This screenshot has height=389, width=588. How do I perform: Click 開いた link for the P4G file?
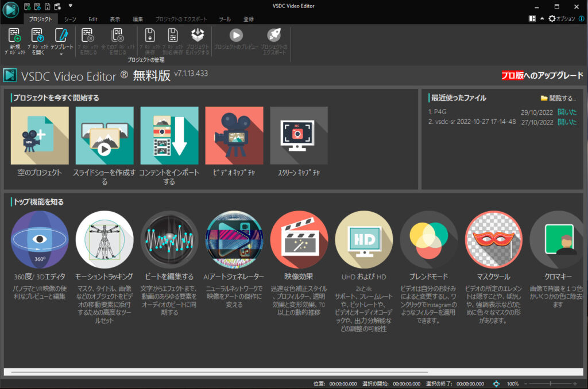567,112
